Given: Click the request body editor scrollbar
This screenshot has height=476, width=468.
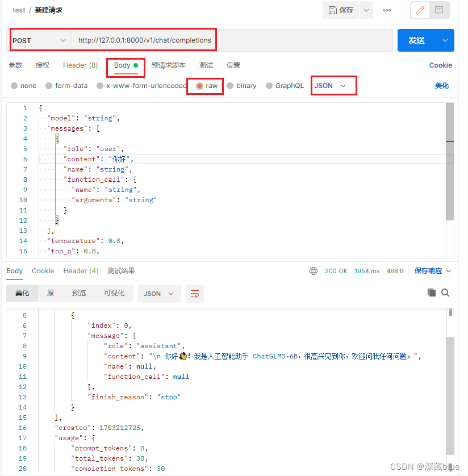Looking at the screenshot, I should coord(450,161).
